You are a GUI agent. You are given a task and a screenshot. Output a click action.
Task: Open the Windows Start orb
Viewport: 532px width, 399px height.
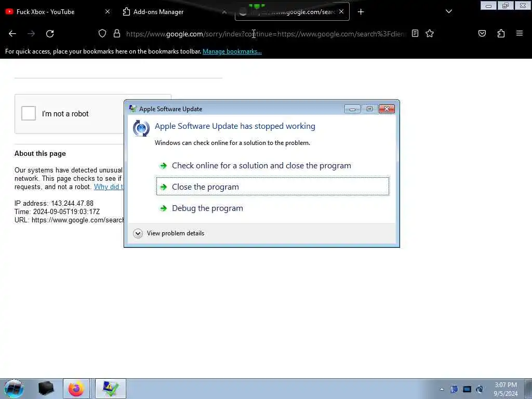click(14, 389)
